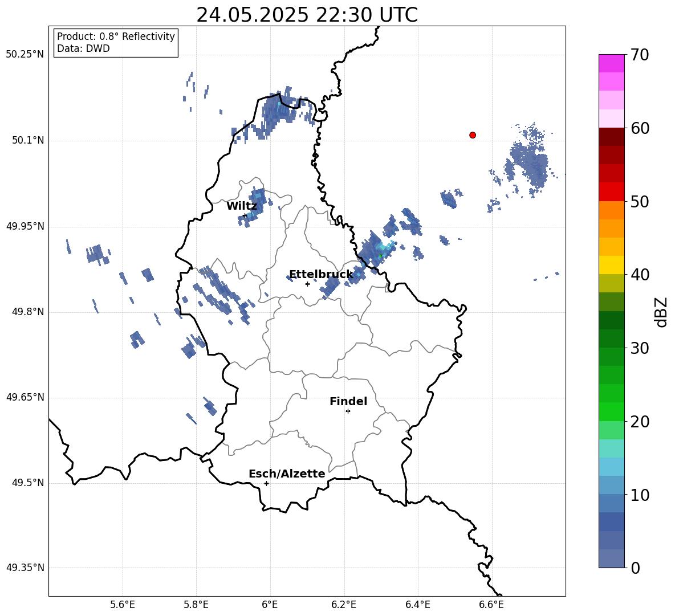Click the bright red colorbar segment
This screenshot has width=675, height=616.
point(612,192)
